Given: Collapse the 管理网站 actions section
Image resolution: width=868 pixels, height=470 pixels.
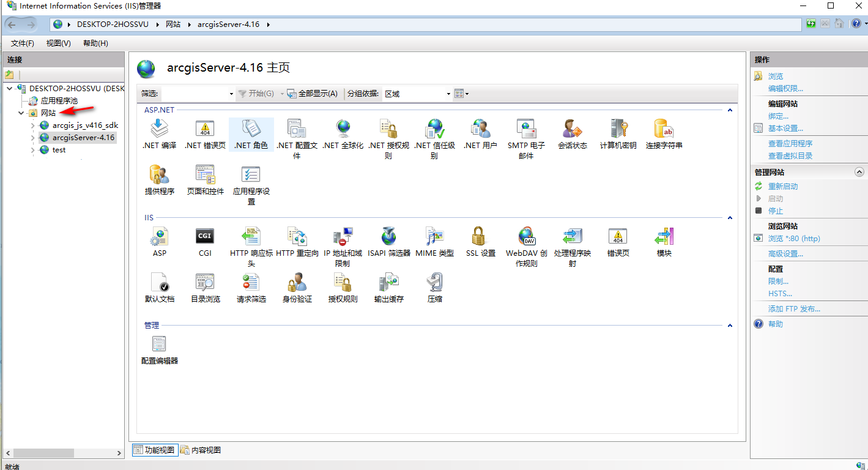Looking at the screenshot, I should click(859, 173).
